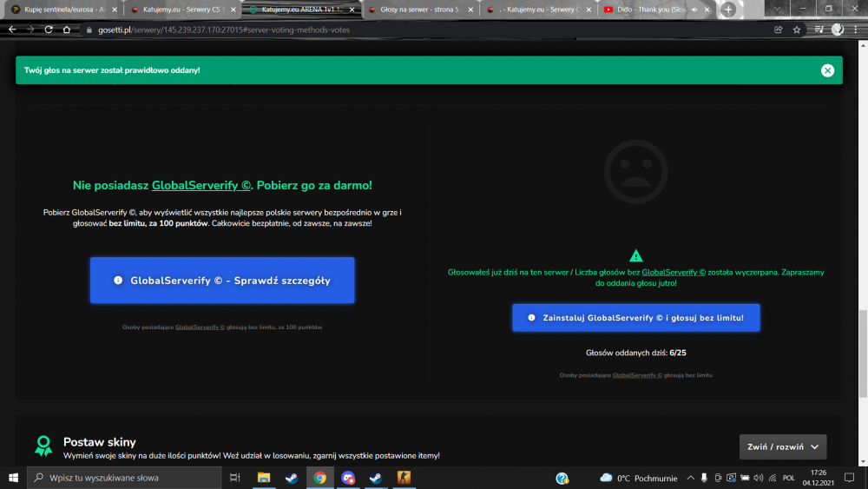The height and width of the screenshot is (489, 868).
Task: Open File Explorer from taskbar
Action: click(264, 478)
